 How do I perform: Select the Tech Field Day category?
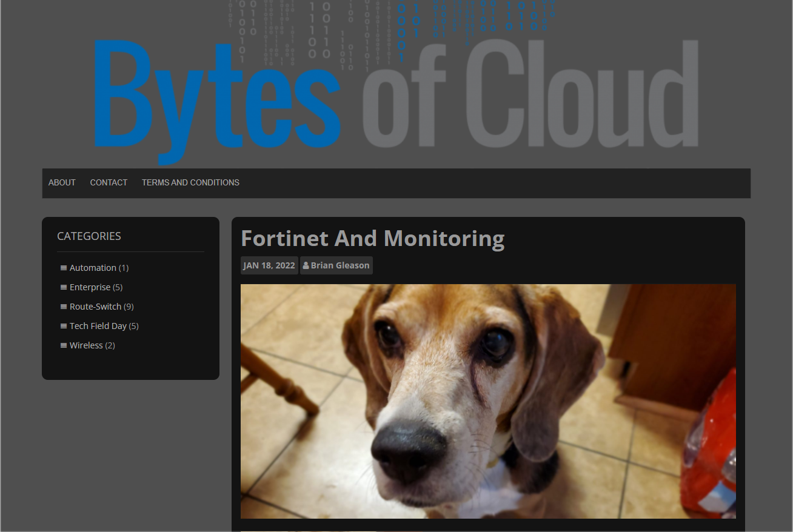point(98,326)
